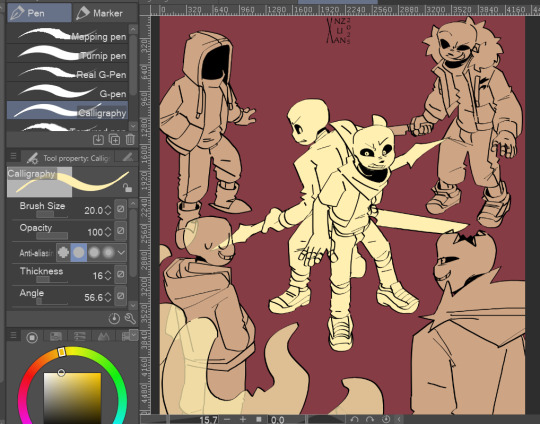
Task: Select the Calligraphy sub tool
Action: [68, 110]
